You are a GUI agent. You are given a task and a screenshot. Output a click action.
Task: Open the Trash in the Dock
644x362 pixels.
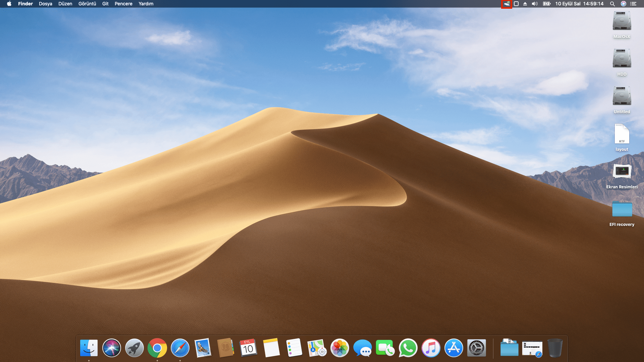[555, 348]
